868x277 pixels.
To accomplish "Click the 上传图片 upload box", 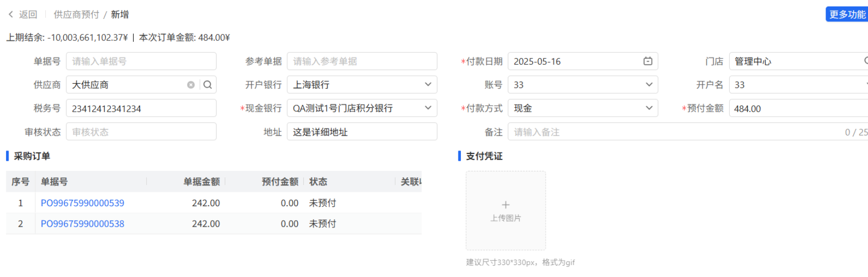I will click(505, 210).
